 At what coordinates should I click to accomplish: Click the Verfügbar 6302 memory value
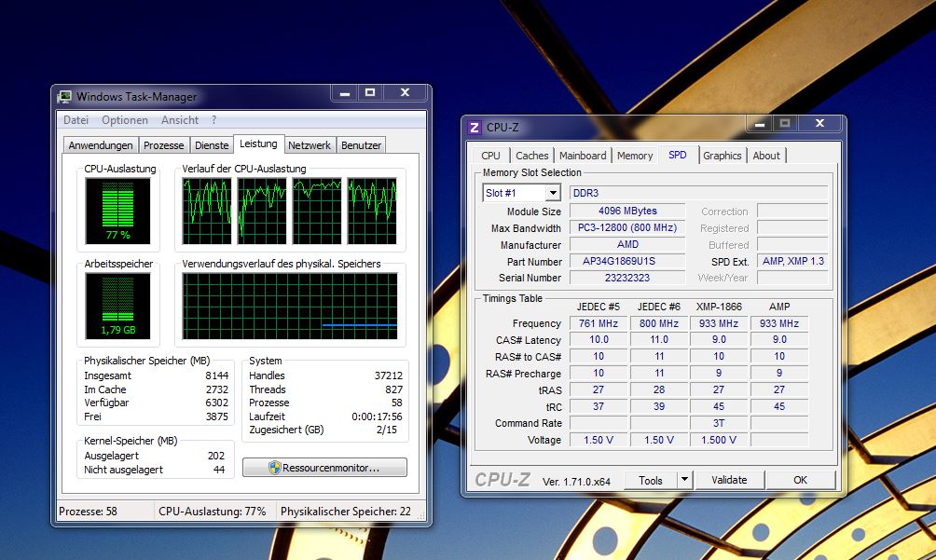point(216,403)
